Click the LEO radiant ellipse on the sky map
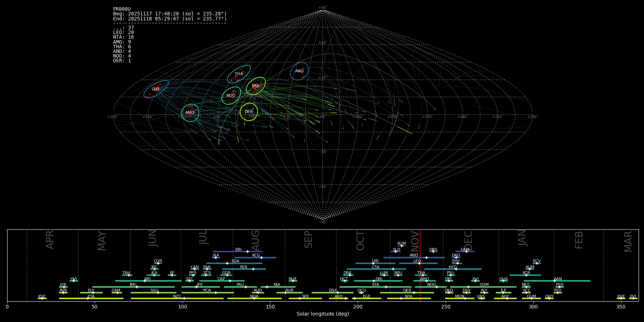644x322 pixels. coord(156,89)
